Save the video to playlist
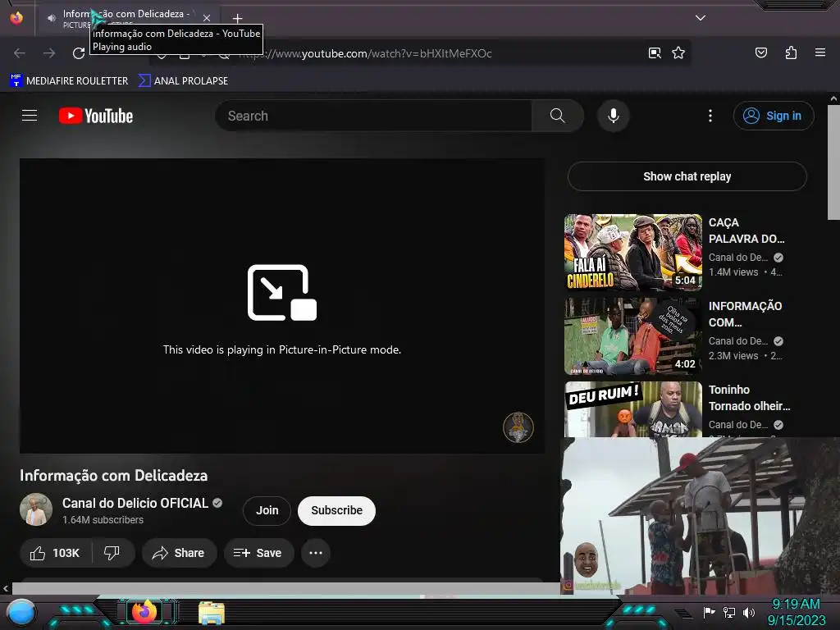This screenshot has width=840, height=630. pos(258,553)
